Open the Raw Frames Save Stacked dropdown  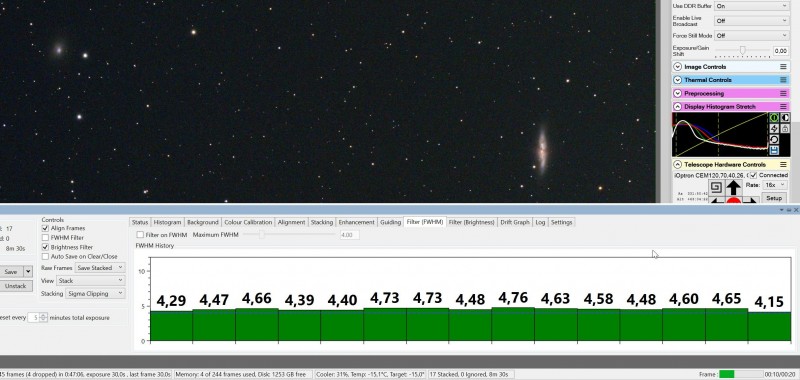(x=99, y=268)
